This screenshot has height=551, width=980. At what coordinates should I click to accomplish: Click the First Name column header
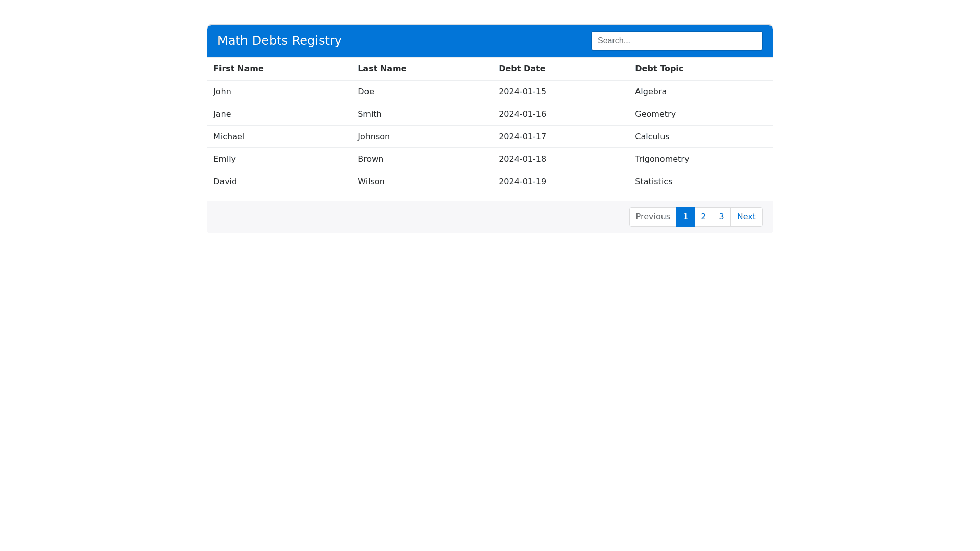238,69
